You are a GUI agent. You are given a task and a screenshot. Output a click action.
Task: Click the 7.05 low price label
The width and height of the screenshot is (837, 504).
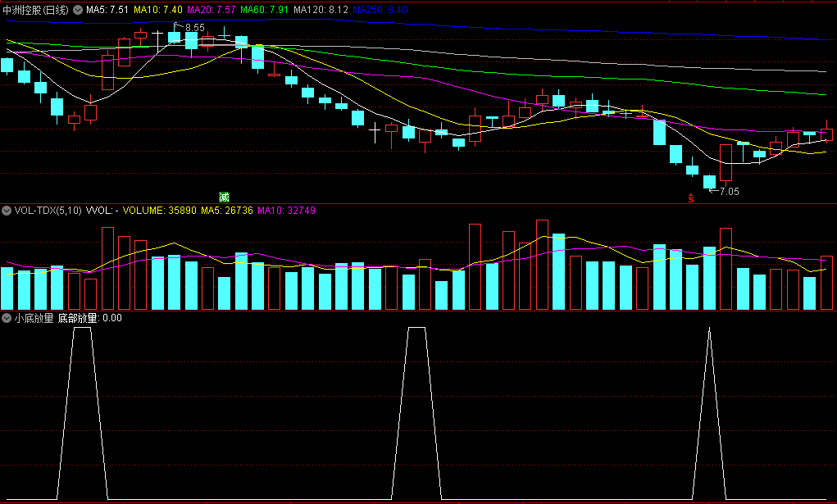coord(729,191)
